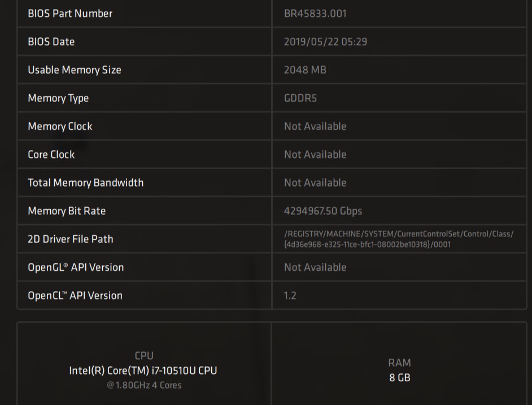Screen dimensions: 532x405
Task: Click the Memory Clock row label
Action: pyautogui.click(x=60, y=126)
